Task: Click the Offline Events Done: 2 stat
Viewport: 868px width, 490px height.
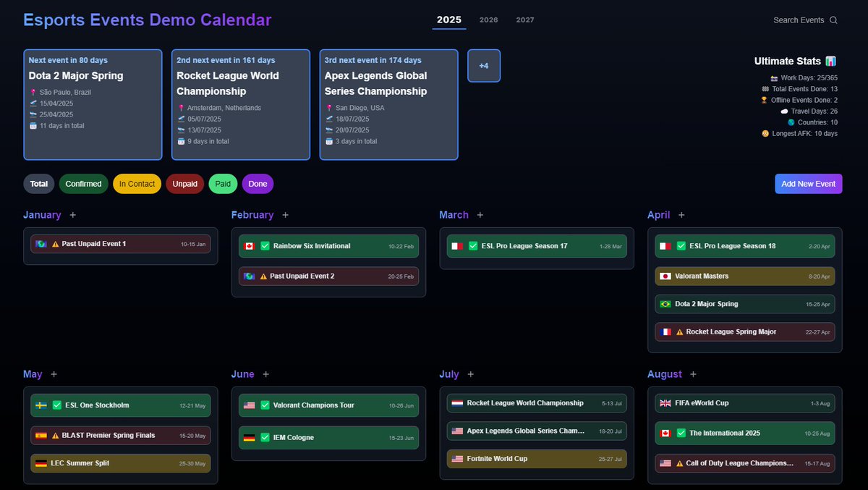Action: pos(799,100)
